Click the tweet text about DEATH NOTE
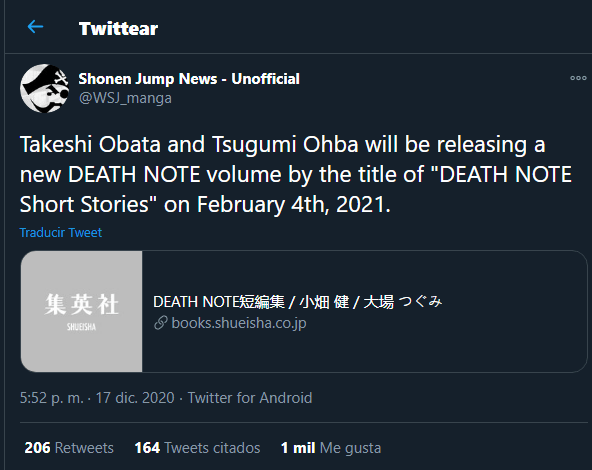The width and height of the screenshot is (592, 470). pos(296,174)
